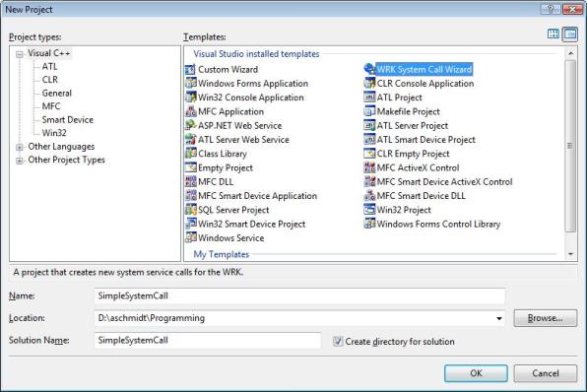Click the Other Languages tree label
The image size is (587, 392).
pos(61,147)
